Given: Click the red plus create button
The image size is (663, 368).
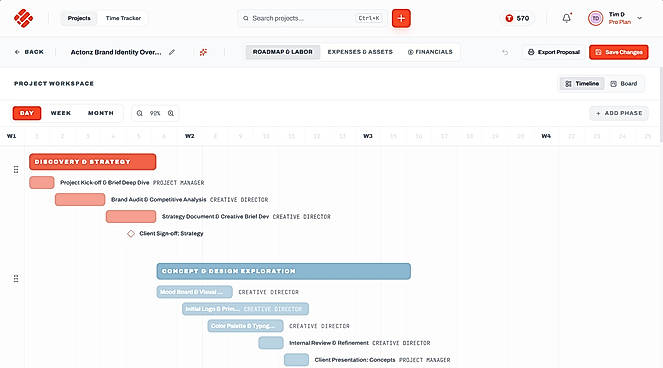Looking at the screenshot, I should pos(401,18).
